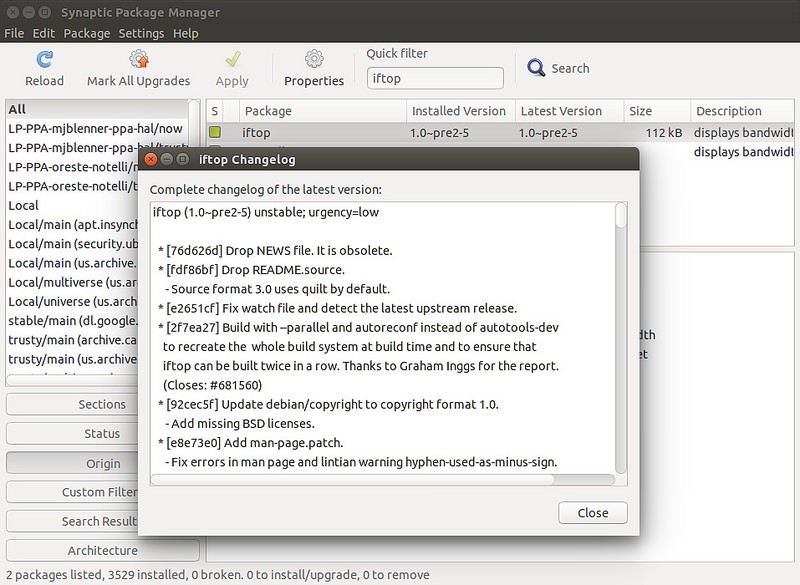800x585 pixels.
Task: Select 'trusty/main (archive.ca' origin entry
Action: [72, 340]
